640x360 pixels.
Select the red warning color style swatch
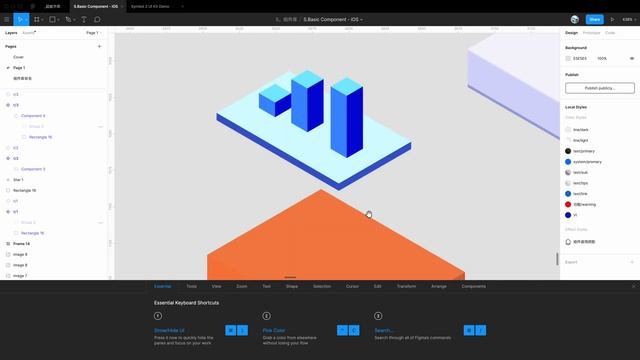coord(568,204)
